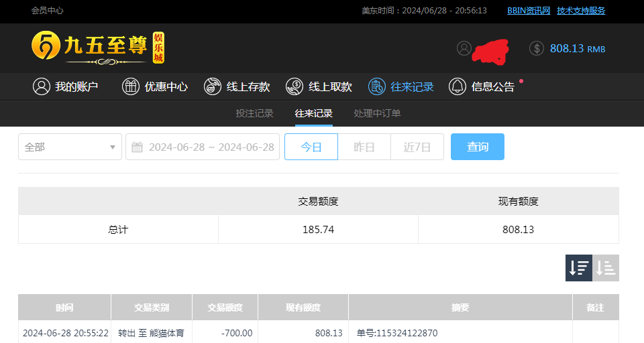
Task: Open the 全部 transaction type dropdown
Action: click(x=70, y=147)
